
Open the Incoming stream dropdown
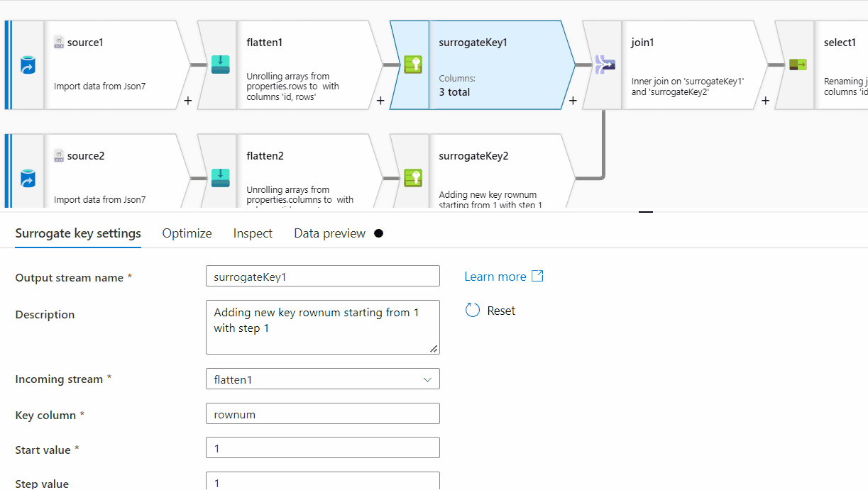point(322,379)
